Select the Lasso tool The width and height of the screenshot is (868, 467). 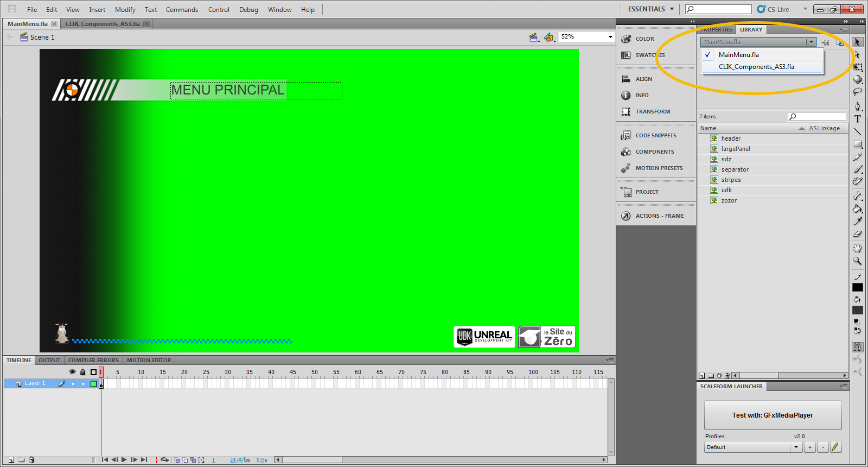click(x=858, y=92)
